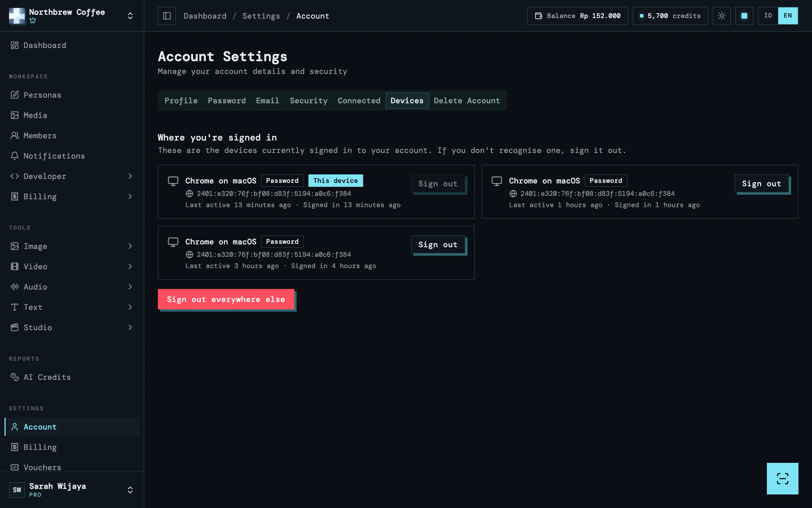Expand Billing under Workspace
Image resolution: width=812 pixels, height=508 pixels.
pos(72,196)
